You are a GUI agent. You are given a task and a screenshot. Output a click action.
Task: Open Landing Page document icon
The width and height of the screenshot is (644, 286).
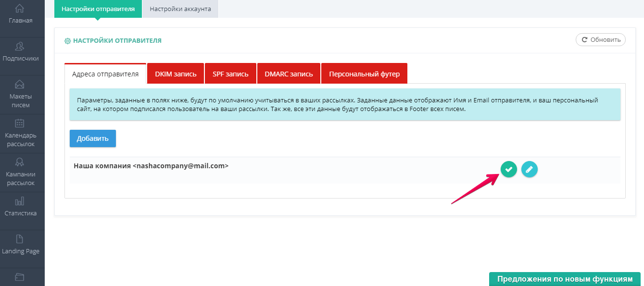tap(20, 239)
